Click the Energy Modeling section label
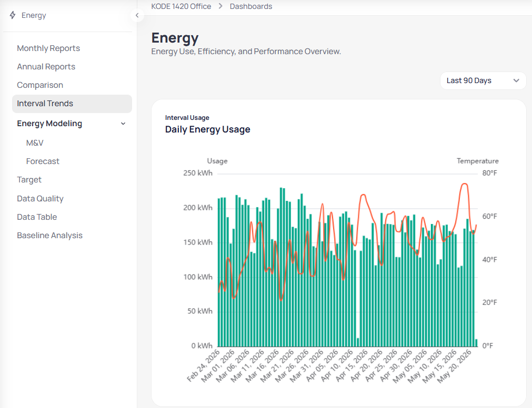Screen dimensions: 532x408 [49, 124]
